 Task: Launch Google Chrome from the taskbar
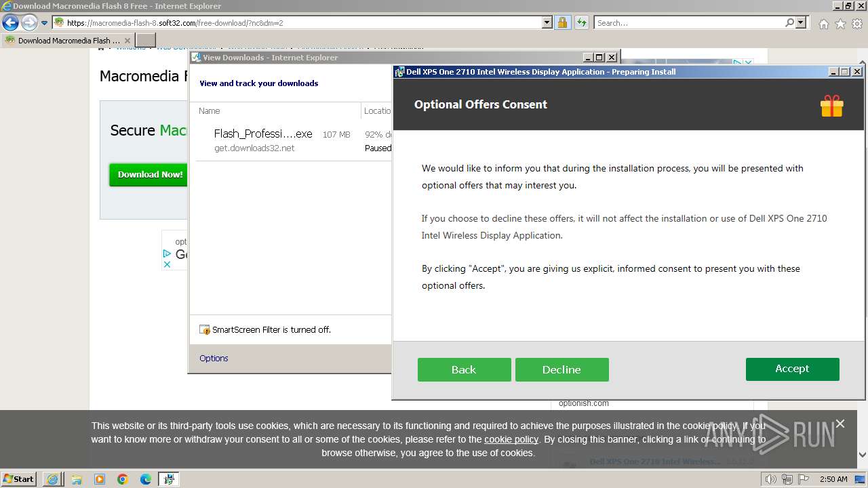click(x=123, y=479)
